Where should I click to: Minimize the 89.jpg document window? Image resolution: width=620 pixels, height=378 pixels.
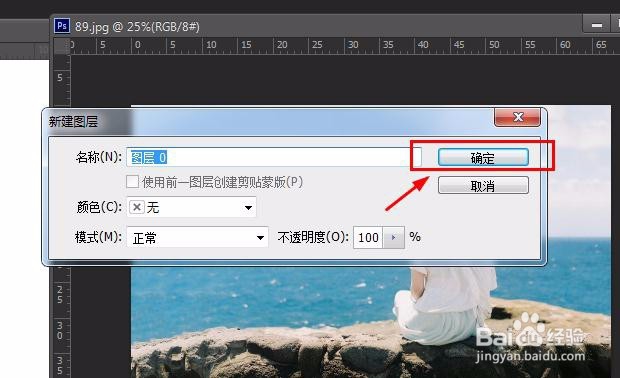click(597, 25)
